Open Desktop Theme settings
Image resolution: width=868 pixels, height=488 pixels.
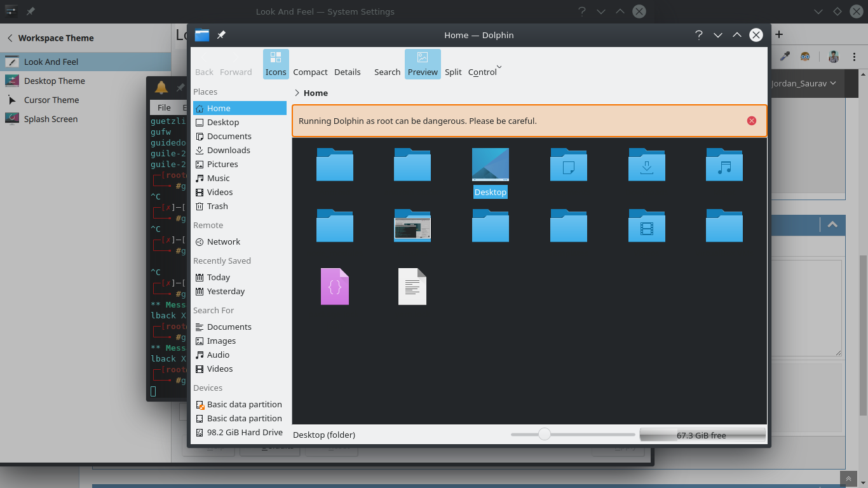click(x=54, y=81)
